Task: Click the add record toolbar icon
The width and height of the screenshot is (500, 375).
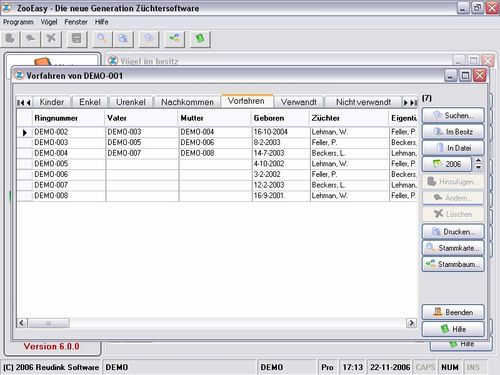Action: click(x=10, y=39)
